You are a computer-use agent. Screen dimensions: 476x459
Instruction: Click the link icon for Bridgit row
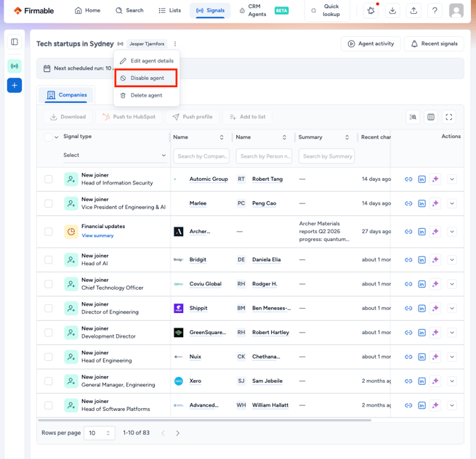click(x=408, y=260)
